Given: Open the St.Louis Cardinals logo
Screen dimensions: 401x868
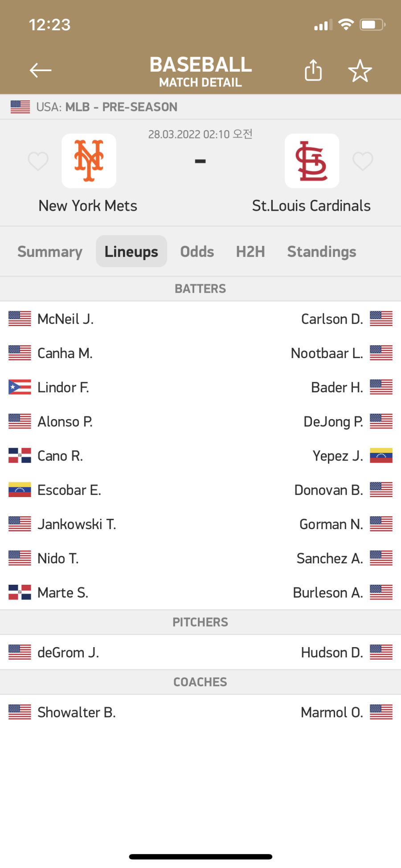Looking at the screenshot, I should tap(312, 161).
